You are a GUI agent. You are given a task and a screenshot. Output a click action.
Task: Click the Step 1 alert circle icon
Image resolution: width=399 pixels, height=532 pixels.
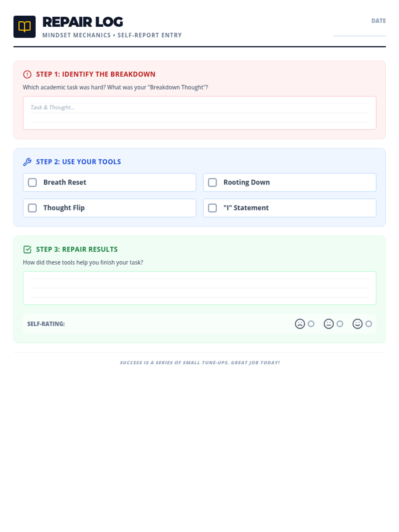(x=27, y=74)
